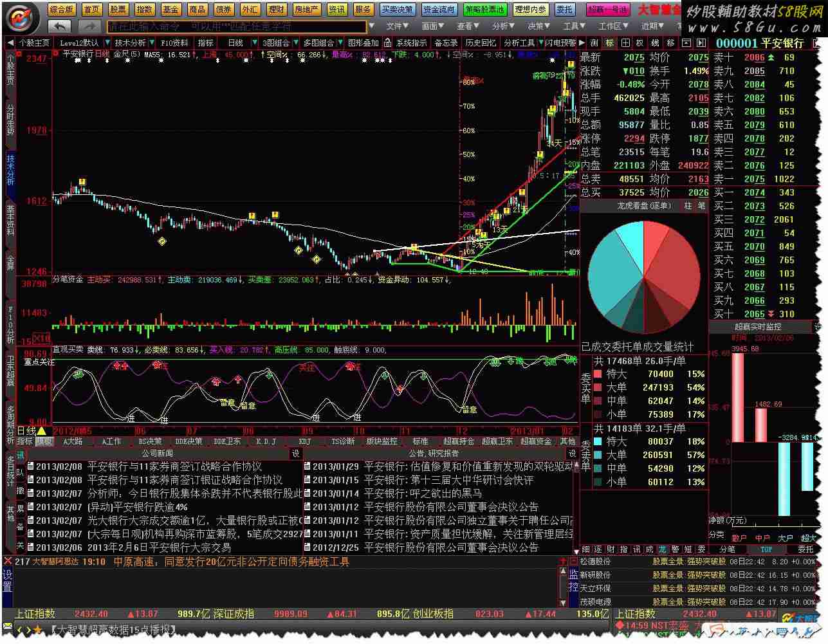
Task: Open the 工作区 menu
Action: pyautogui.click(x=613, y=26)
